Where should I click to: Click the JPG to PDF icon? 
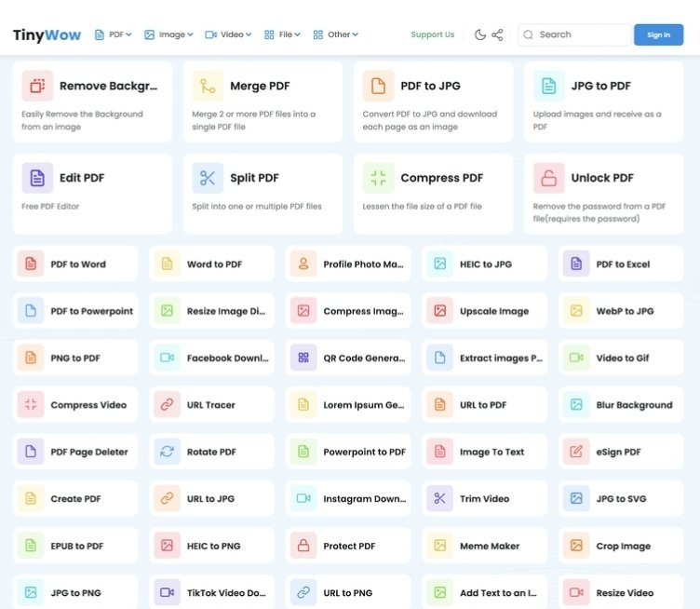(x=548, y=86)
